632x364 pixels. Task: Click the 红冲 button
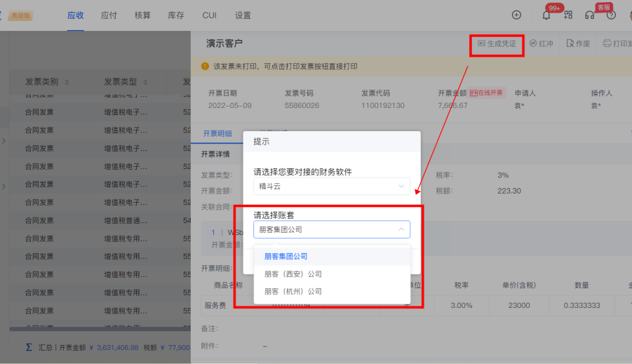point(542,43)
